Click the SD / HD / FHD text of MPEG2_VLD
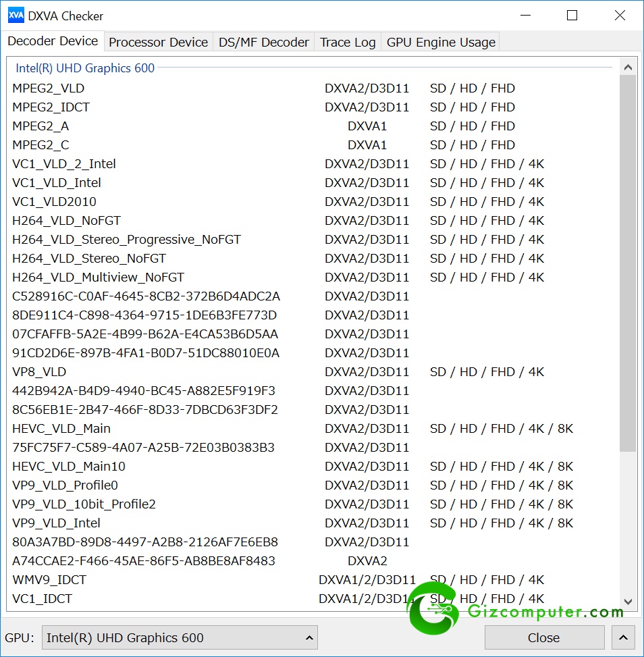The height and width of the screenshot is (657, 644). pos(473,88)
